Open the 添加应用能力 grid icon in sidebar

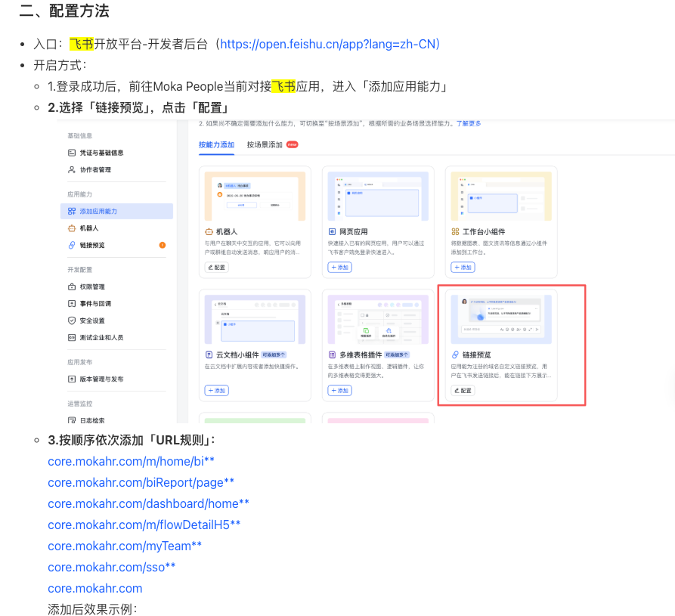point(72,212)
